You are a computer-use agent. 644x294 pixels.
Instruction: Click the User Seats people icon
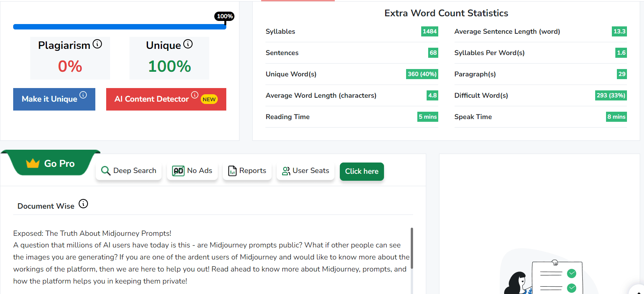[286, 171]
